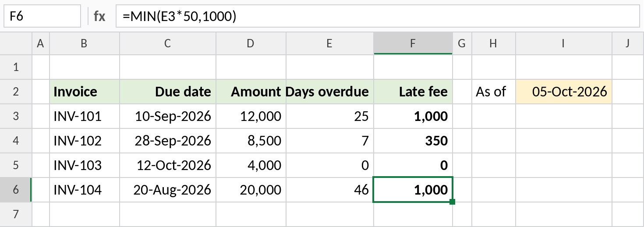This screenshot has height=227, width=644.
Task: Click selected late fee cell for INV-104
Action: pos(413,190)
